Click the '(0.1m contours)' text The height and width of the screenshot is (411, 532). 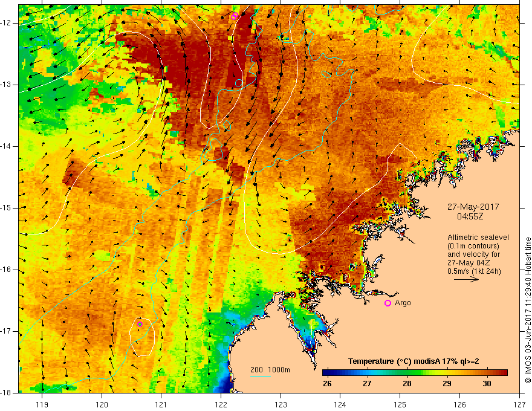click(473, 246)
